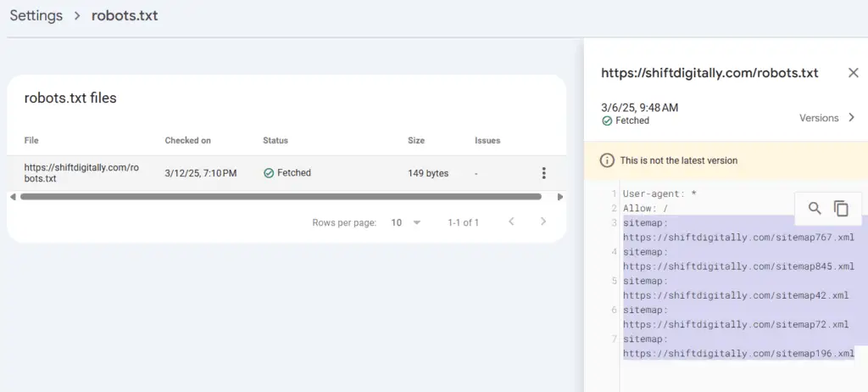Open the Rows per page dropdown
The height and width of the screenshot is (392, 868).
tap(406, 222)
